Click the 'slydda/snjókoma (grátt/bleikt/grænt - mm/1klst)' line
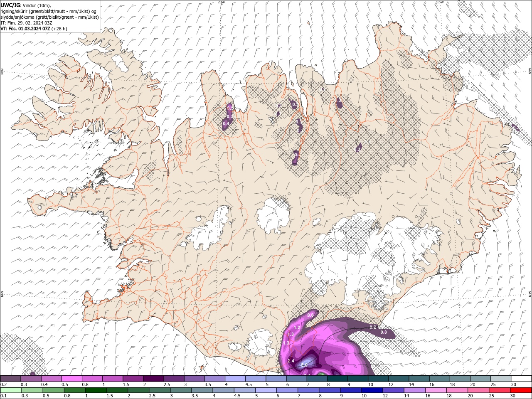Viewport: 532px width, 399px height. click(50, 17)
